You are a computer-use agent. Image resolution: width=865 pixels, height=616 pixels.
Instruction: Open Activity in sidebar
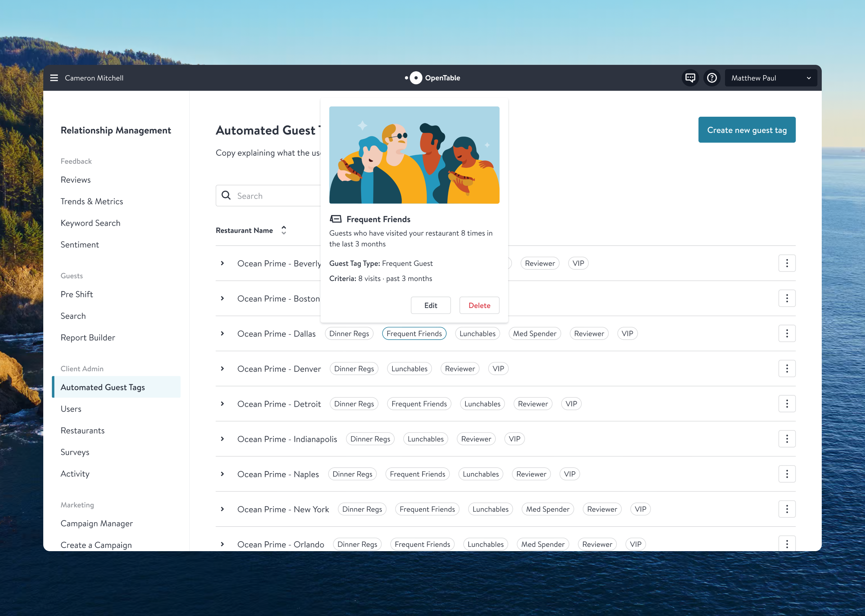pyautogui.click(x=75, y=474)
